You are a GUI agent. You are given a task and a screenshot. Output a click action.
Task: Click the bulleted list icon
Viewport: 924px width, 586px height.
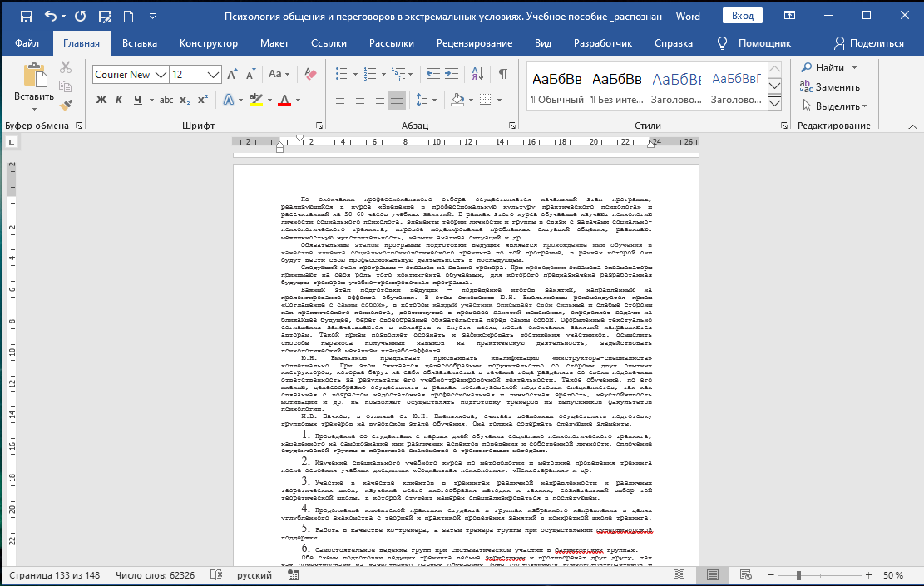point(341,75)
